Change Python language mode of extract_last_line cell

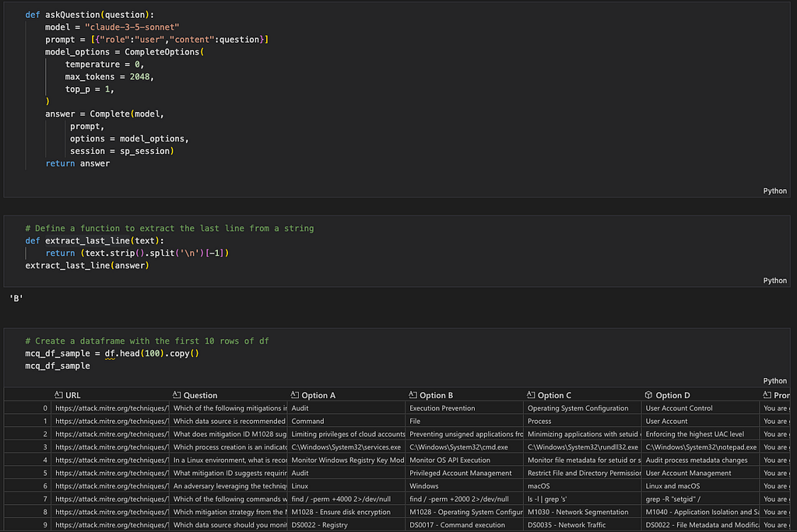[x=774, y=281]
